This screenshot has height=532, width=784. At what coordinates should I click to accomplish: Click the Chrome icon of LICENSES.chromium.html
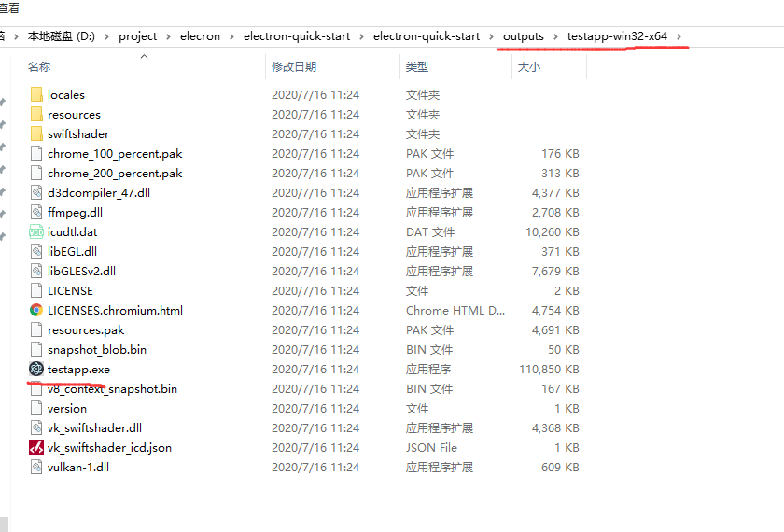click(x=36, y=310)
